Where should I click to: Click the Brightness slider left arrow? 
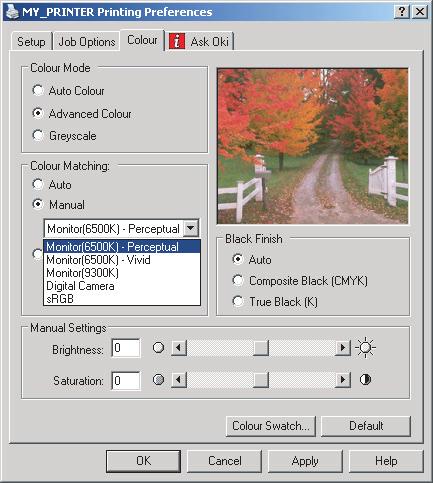(x=179, y=348)
